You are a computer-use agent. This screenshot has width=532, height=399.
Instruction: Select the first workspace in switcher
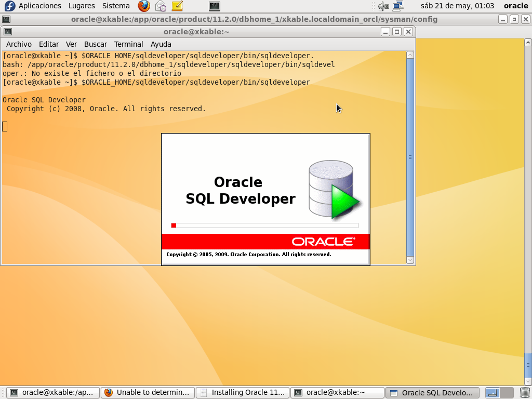pyautogui.click(x=491, y=393)
